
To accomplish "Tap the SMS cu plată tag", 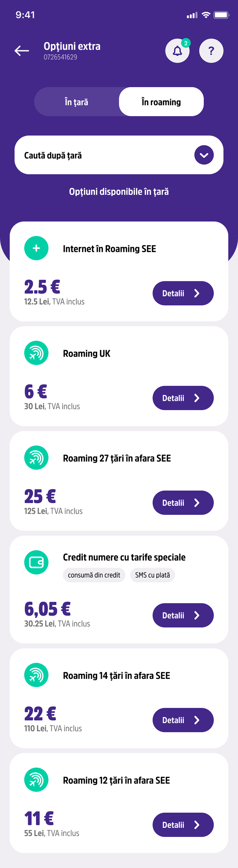I will (x=152, y=575).
